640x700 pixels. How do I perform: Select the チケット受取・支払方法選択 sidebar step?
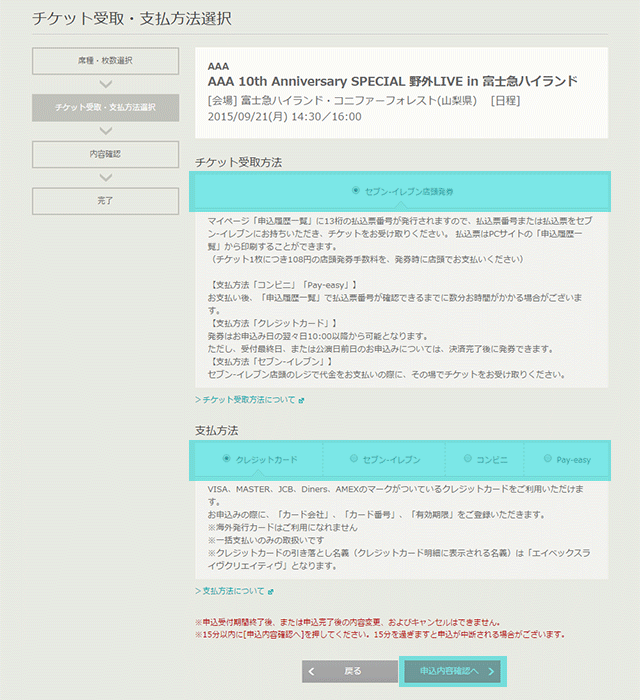(x=106, y=107)
